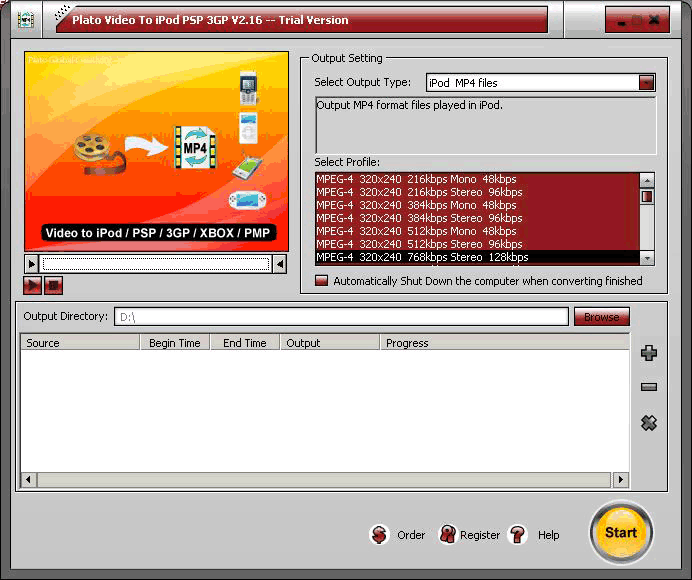Choose the 512kbps Stereo 96kbps profile
Screen dimensions: 692x580
click(x=419, y=244)
